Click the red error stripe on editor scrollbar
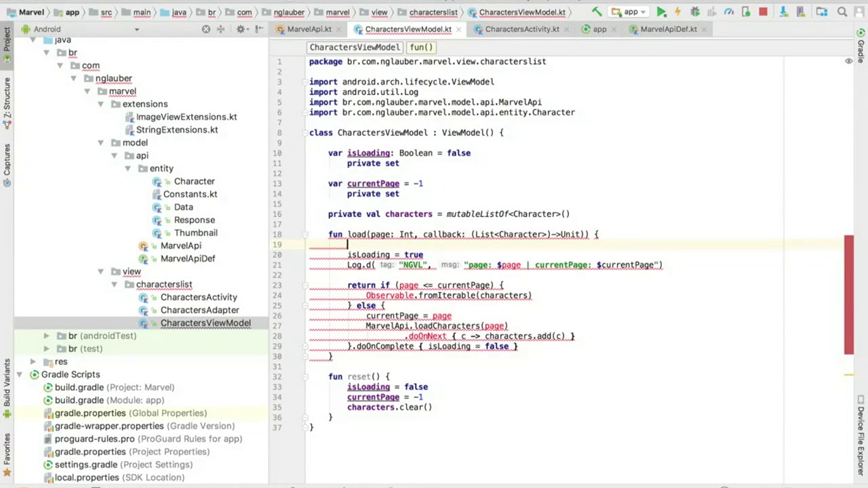868x488 pixels. (x=848, y=295)
